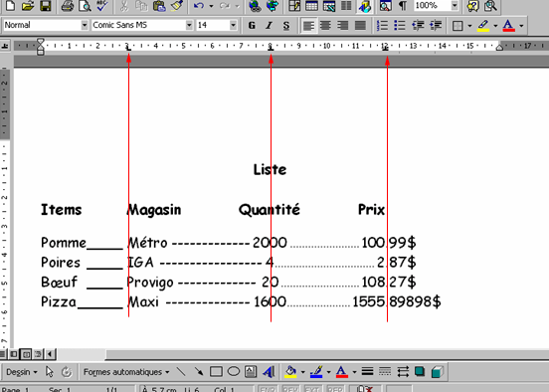Click the horizontal scrollbar left arrow
The width and height of the screenshot is (549, 392).
50,354
